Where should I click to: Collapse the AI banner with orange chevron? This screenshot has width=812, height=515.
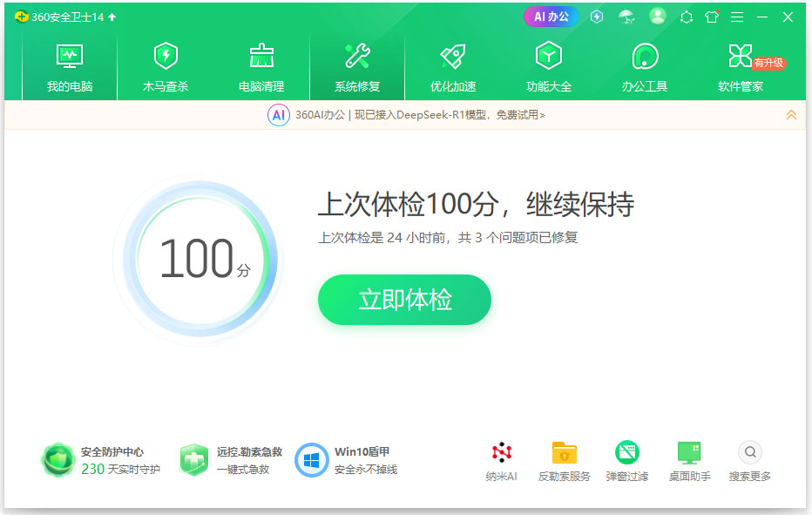click(x=791, y=115)
